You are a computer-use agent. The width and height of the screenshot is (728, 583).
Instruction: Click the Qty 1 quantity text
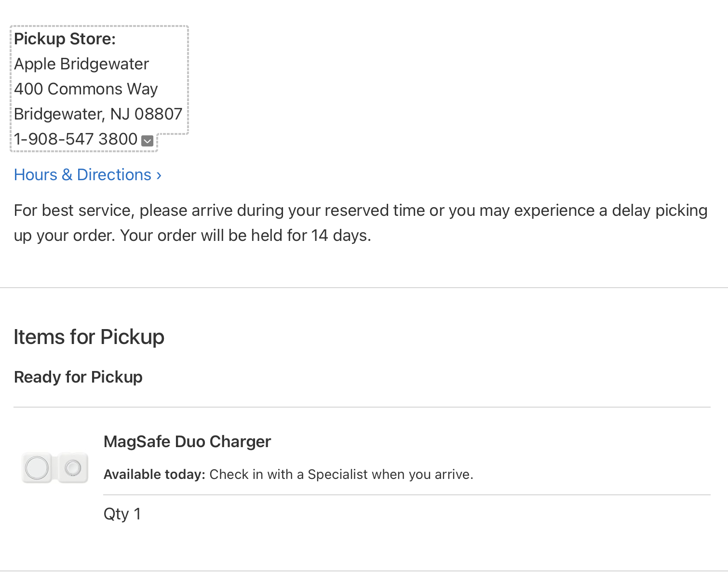point(122,514)
